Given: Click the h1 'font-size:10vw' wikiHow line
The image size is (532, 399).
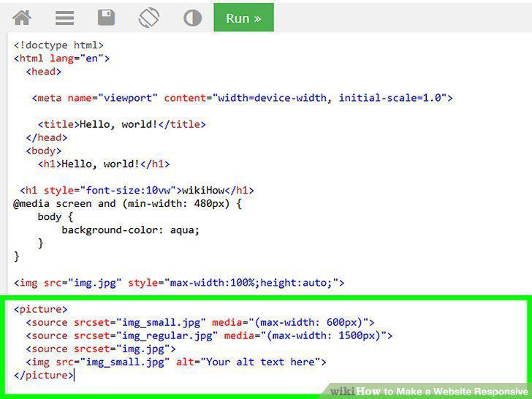Looking at the screenshot, I should [x=137, y=190].
